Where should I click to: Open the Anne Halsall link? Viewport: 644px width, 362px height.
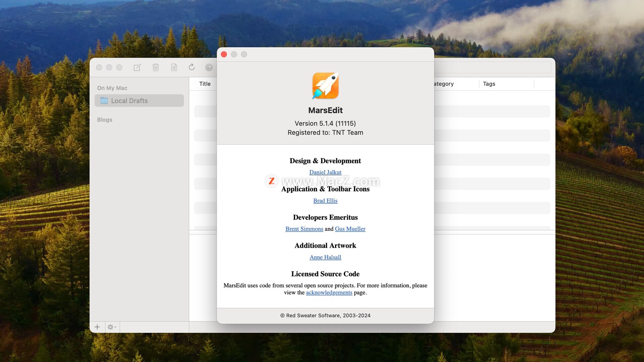click(x=325, y=257)
